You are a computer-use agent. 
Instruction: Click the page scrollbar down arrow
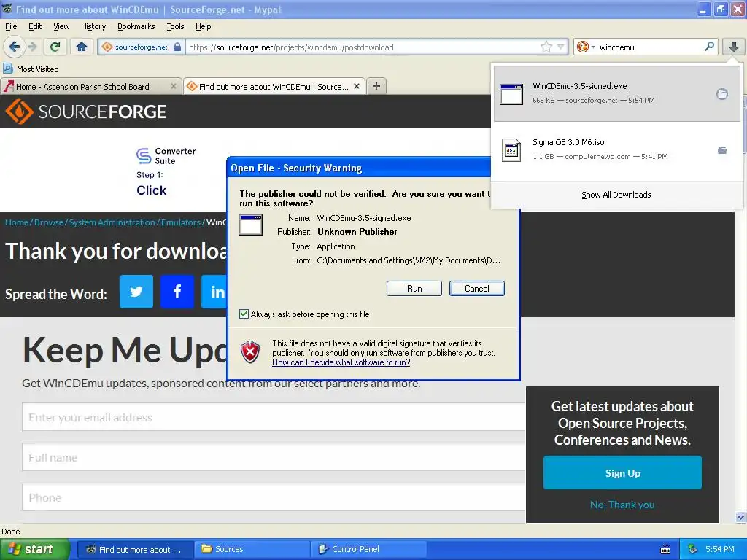point(741,517)
